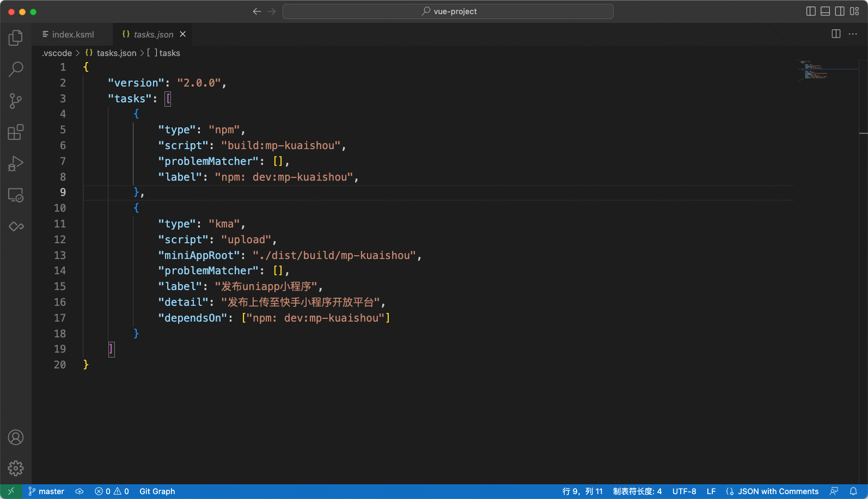This screenshot has height=499, width=868.
Task: Place cursor on "version" key text
Action: 136,83
